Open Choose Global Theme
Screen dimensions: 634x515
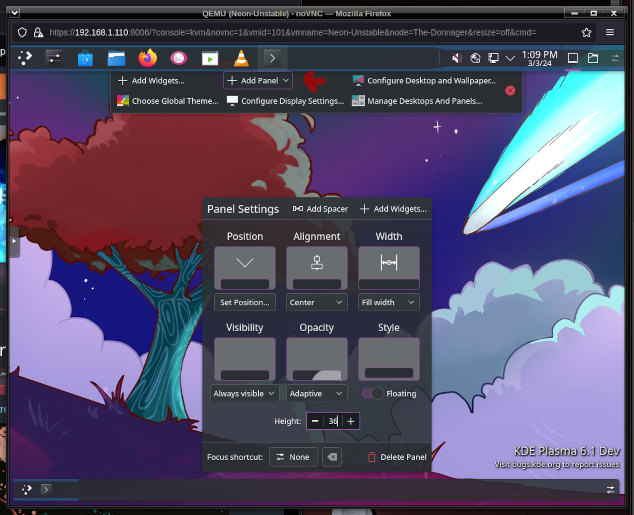tap(167, 101)
